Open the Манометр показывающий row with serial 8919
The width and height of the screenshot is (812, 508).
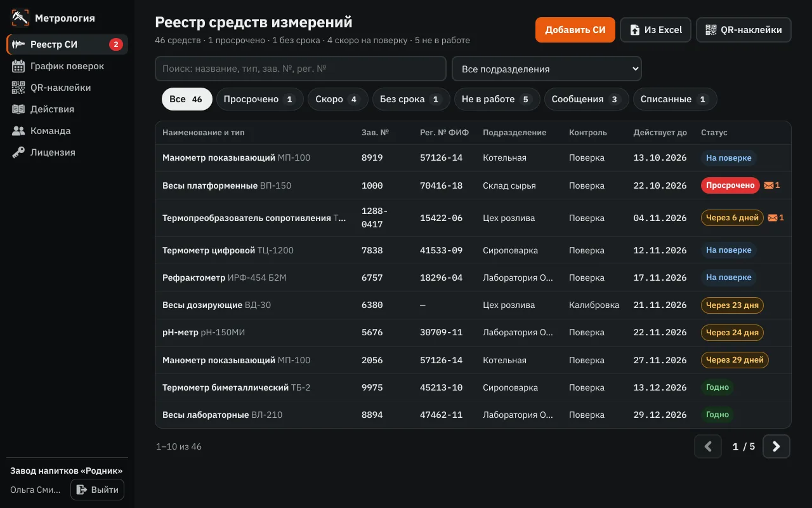click(x=473, y=157)
